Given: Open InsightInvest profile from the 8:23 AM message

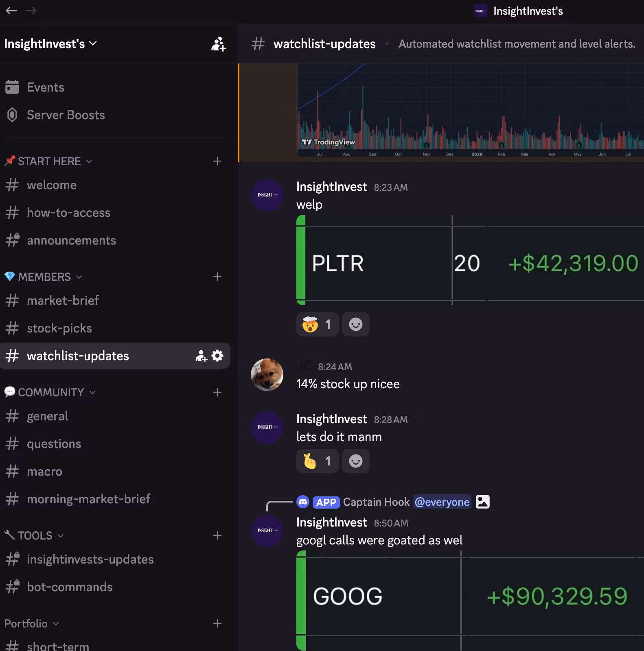Looking at the screenshot, I should tap(332, 187).
